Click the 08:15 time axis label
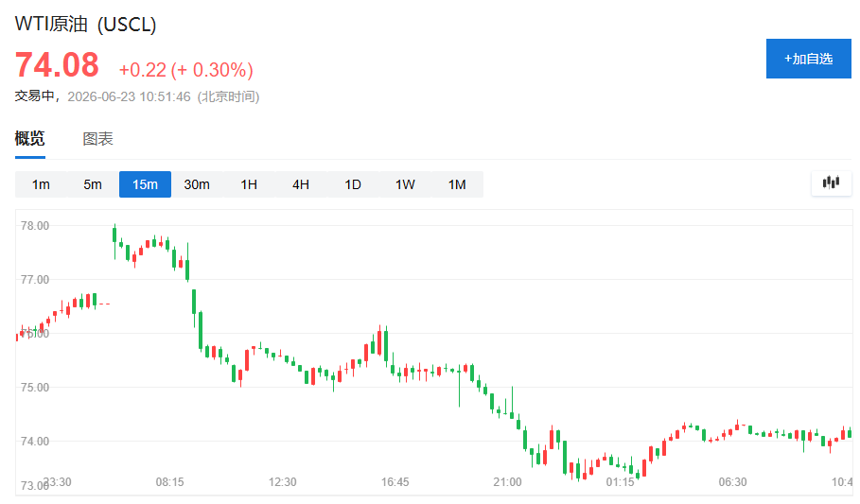860x504 pixels. click(x=170, y=482)
